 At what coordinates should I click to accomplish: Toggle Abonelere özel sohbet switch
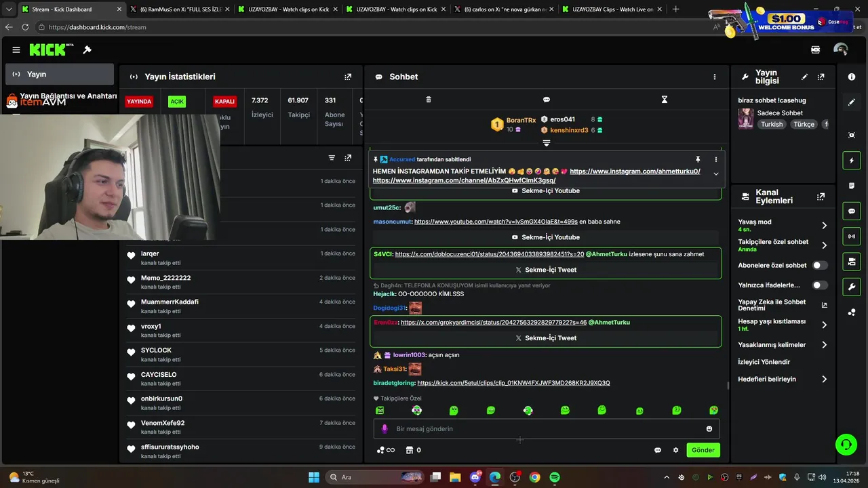tap(820, 266)
